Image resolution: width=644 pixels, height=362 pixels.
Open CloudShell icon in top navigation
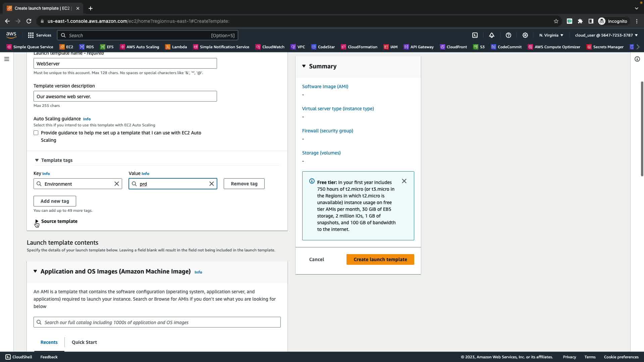point(475,35)
